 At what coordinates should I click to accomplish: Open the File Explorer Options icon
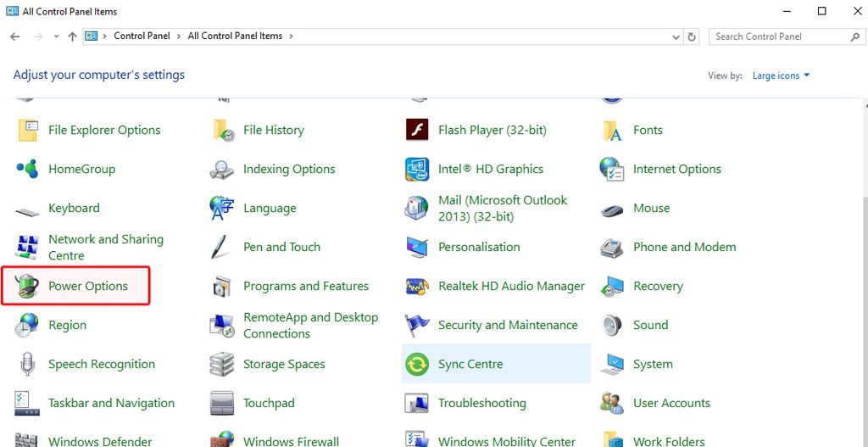click(x=28, y=130)
